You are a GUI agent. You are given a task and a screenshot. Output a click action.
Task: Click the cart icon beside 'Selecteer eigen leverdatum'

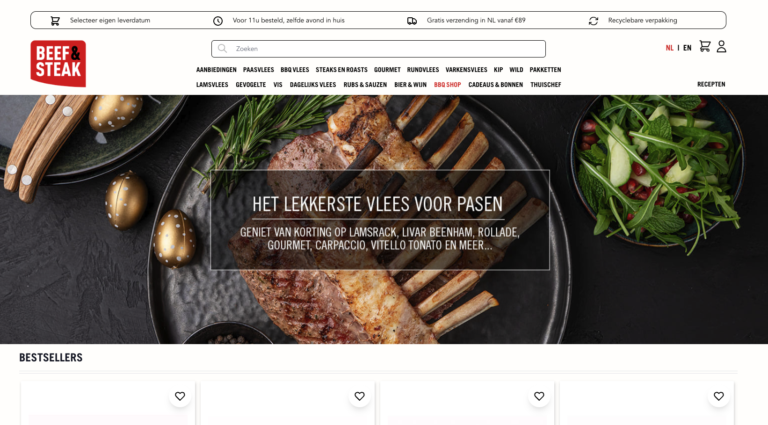pos(55,21)
